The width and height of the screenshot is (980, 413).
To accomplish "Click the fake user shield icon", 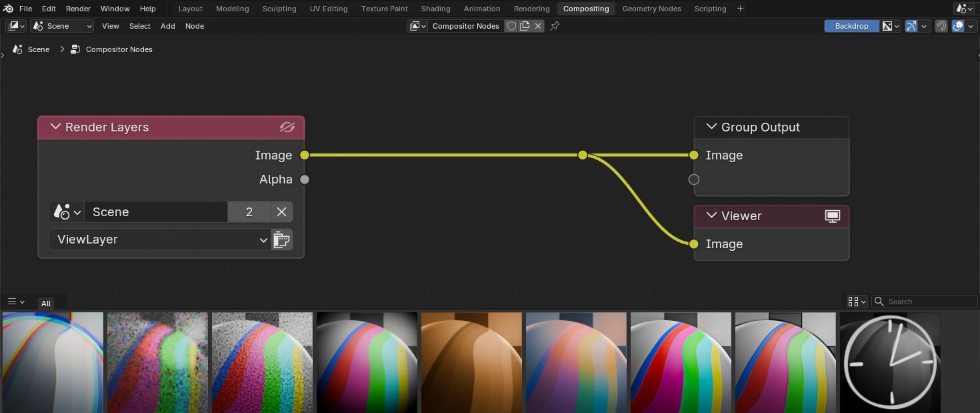I will [x=511, y=26].
